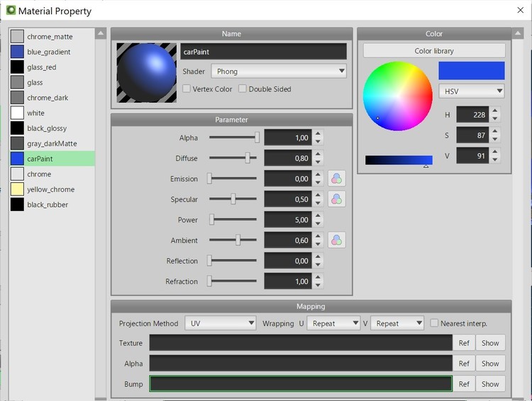Open Emission color picker icon
The height and width of the screenshot is (401, 532).
coord(336,179)
